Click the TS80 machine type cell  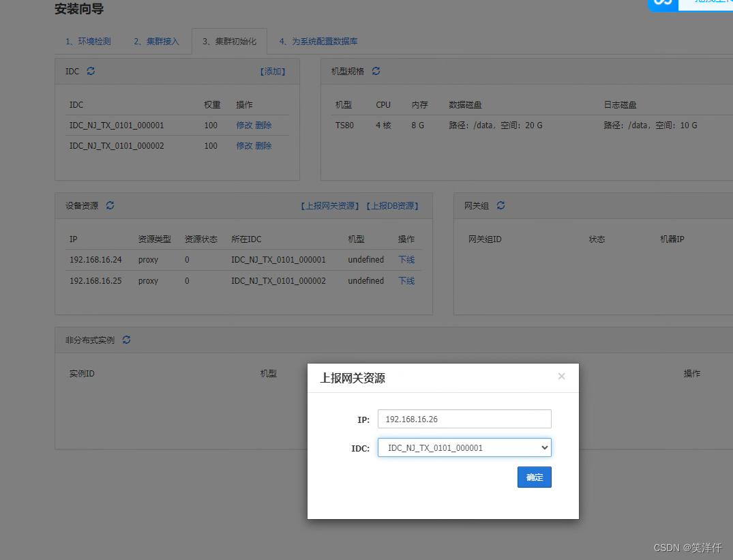[344, 126]
